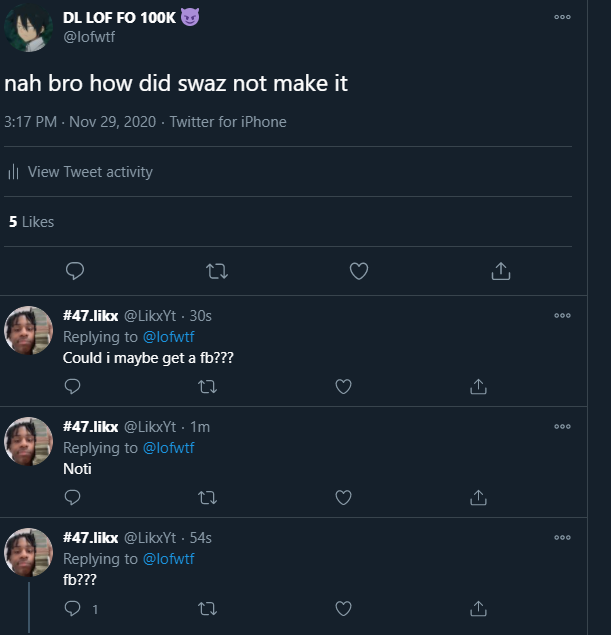
Task: Like the "Noti" reply
Action: click(x=343, y=497)
